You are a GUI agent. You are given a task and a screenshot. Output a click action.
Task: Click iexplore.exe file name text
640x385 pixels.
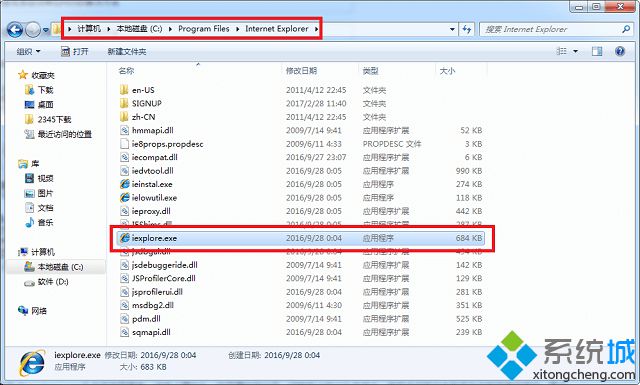154,238
